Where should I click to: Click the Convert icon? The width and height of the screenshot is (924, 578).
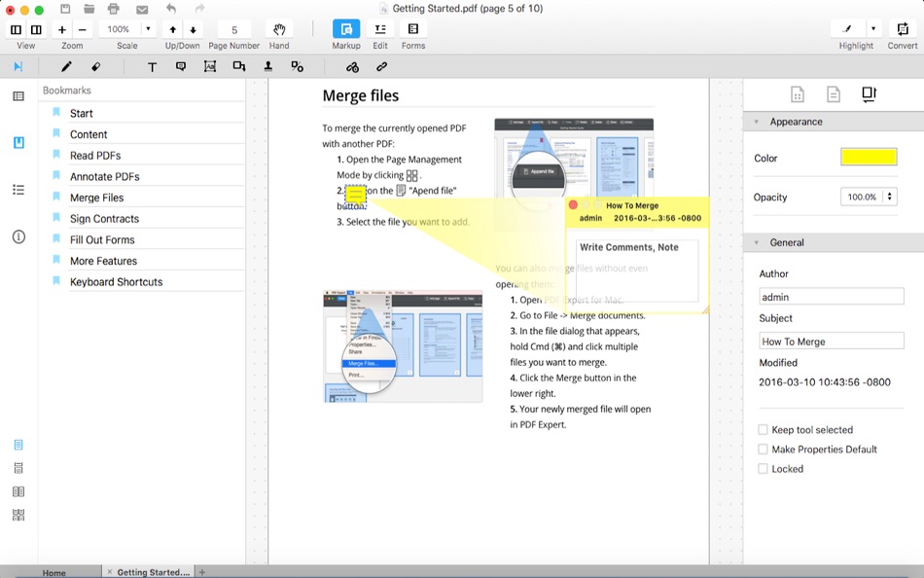(903, 29)
